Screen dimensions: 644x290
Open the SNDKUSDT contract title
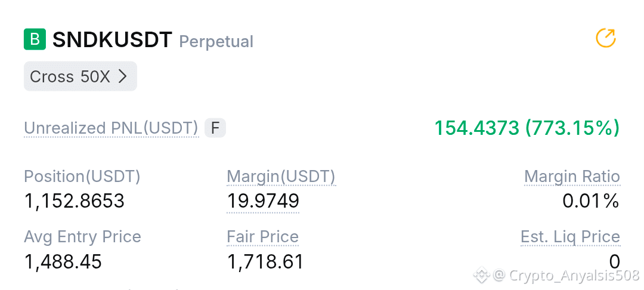112,40
